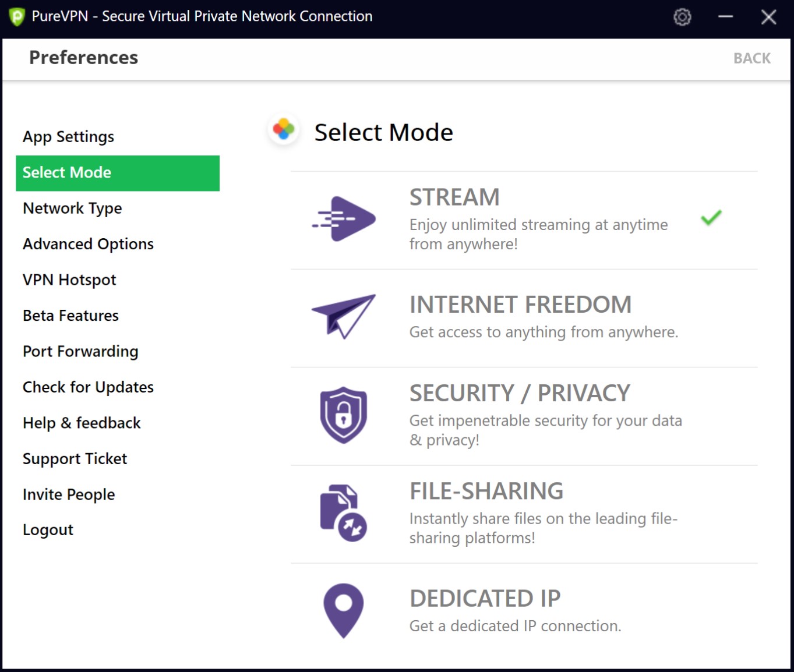The height and width of the screenshot is (672, 794).
Task: Click the File-Sharing documents icon
Action: (344, 513)
